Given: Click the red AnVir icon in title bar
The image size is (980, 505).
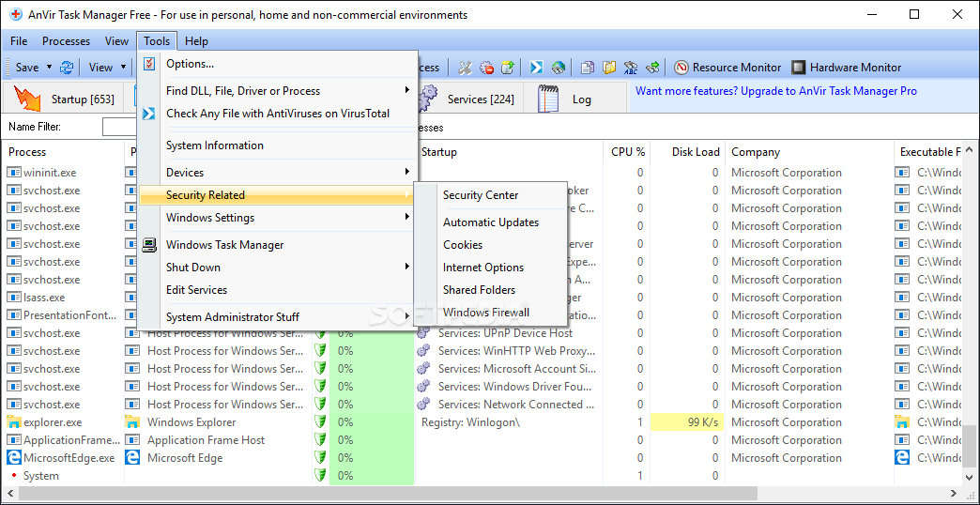Looking at the screenshot, I should tap(14, 14).
